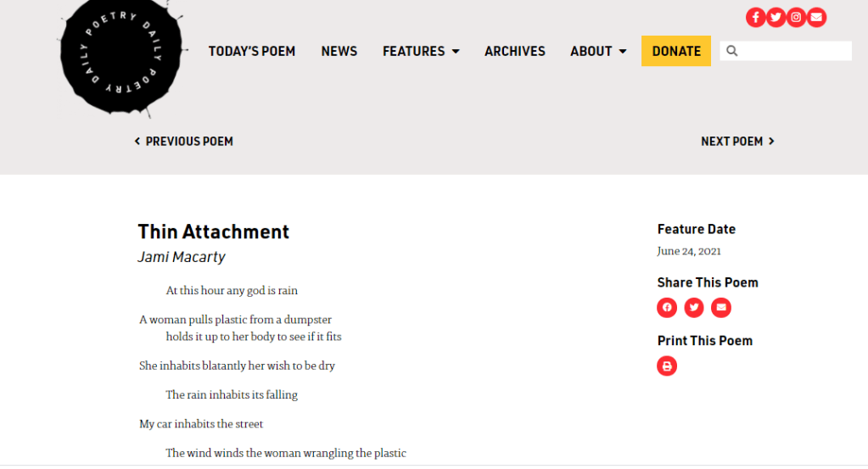Share this poem by email

click(x=721, y=308)
